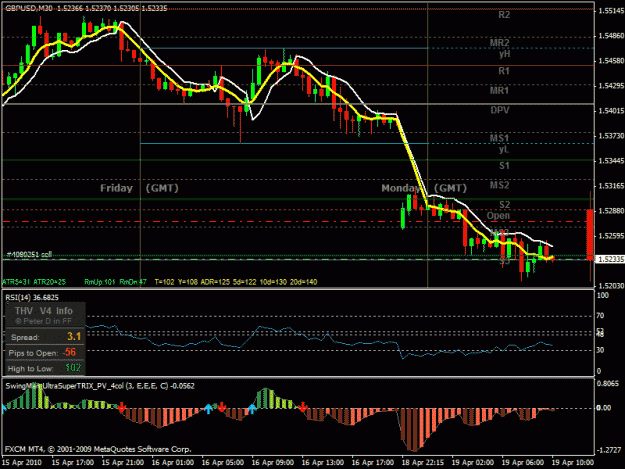Click the DPV daily pivot label
The height and width of the screenshot is (469, 625).
(500, 110)
